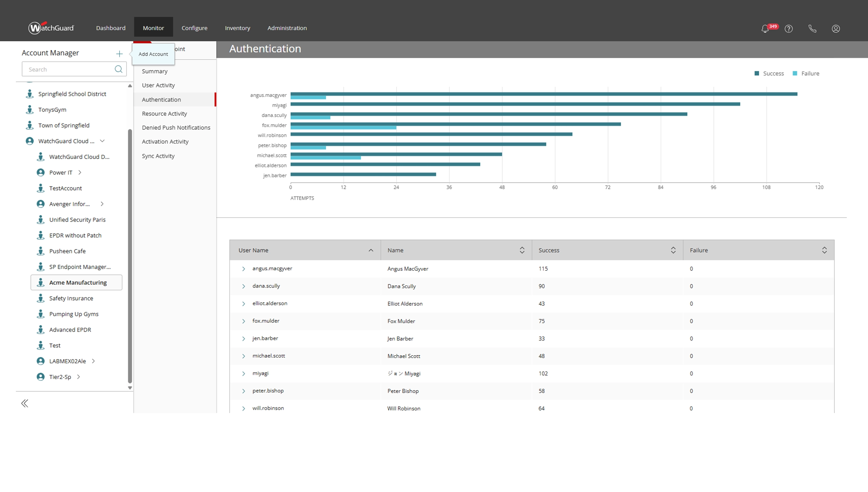Open the user profile icon
This screenshot has height=492, width=868.
836,29
